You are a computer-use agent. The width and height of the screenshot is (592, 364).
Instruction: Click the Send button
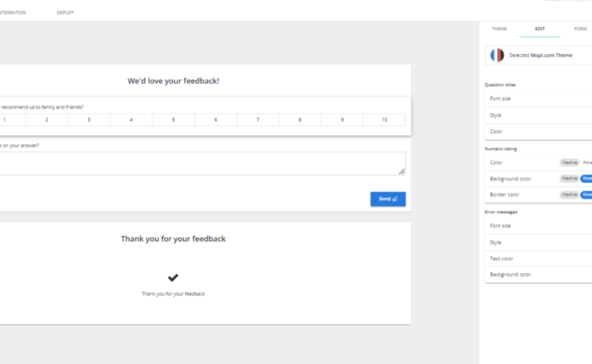tap(388, 199)
